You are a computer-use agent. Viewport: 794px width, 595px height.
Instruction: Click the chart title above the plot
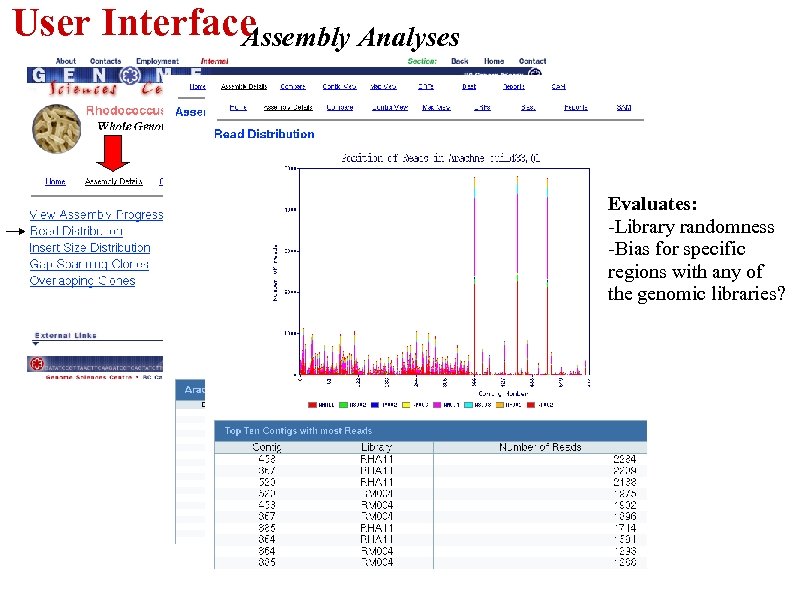(x=441, y=158)
